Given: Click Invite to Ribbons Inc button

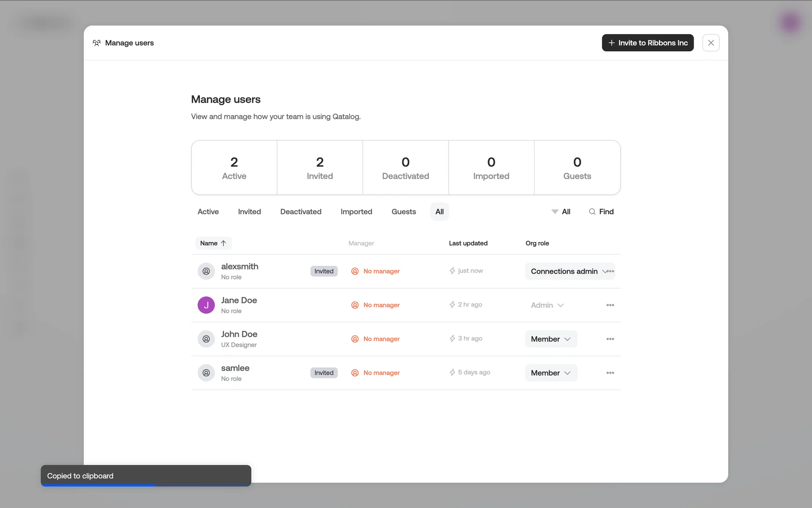Looking at the screenshot, I should (647, 43).
